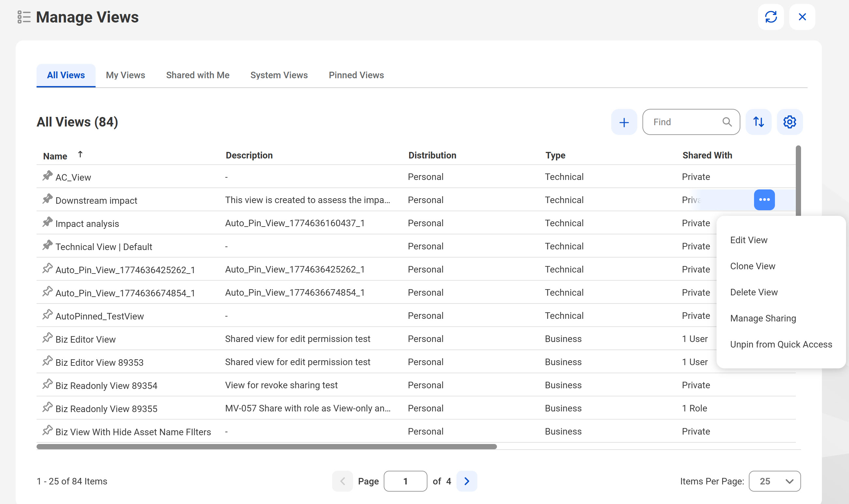Image resolution: width=849 pixels, height=504 pixels.
Task: Click the previous page arrow
Action: pos(343,481)
